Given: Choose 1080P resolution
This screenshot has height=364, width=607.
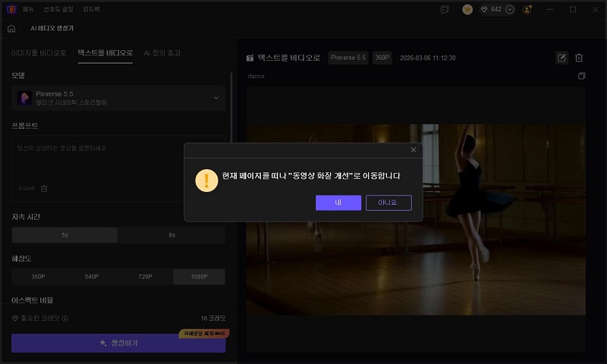Looking at the screenshot, I should [199, 277].
